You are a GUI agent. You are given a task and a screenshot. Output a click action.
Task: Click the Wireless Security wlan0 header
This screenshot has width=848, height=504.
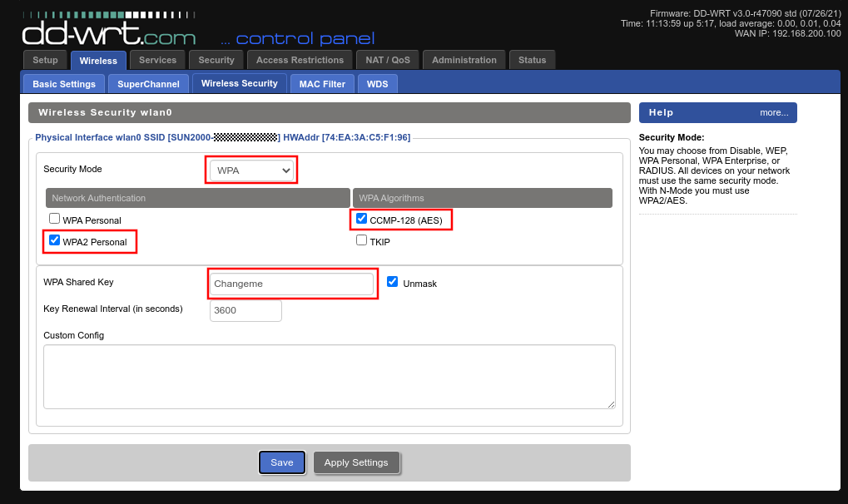[x=330, y=112]
